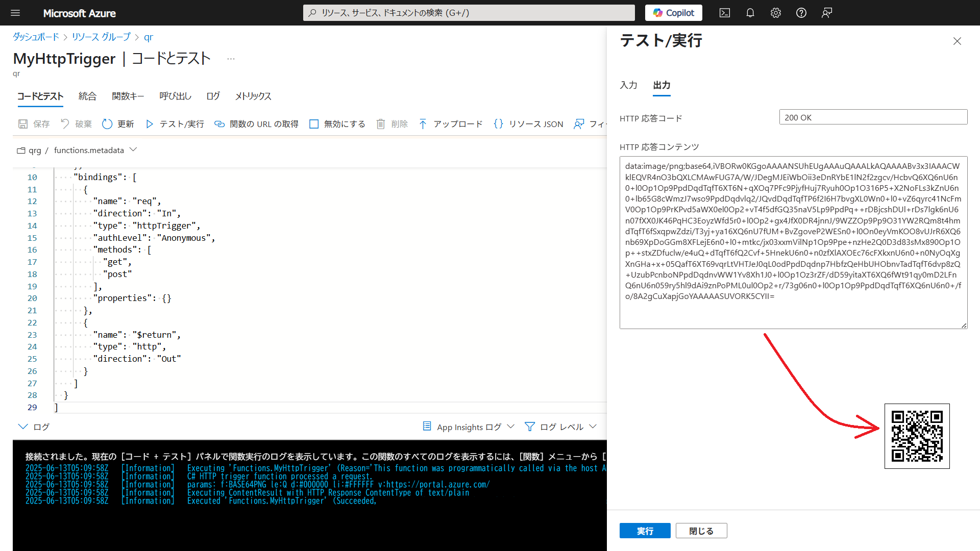Click the log line "C# HTTP trigger function processed"
This screenshot has width=980, height=551.
(199, 477)
